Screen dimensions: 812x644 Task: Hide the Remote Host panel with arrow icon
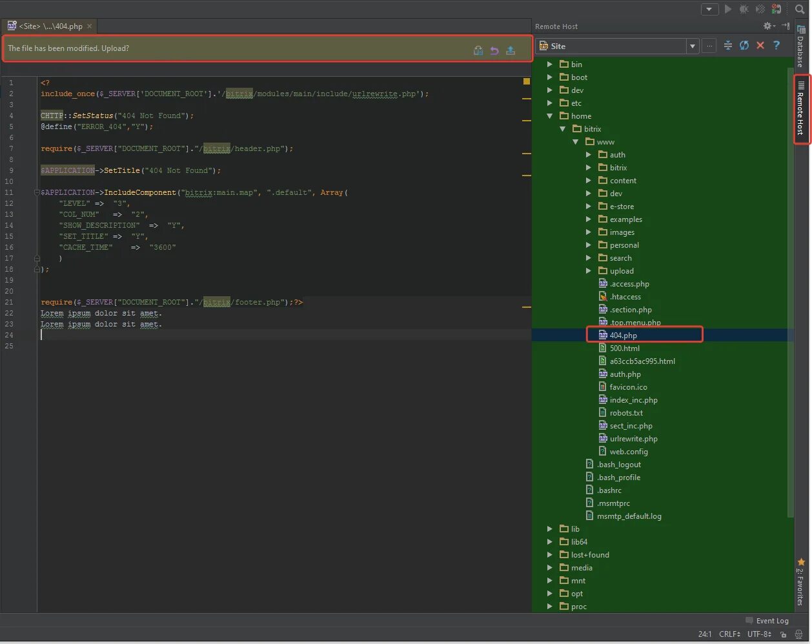786,26
